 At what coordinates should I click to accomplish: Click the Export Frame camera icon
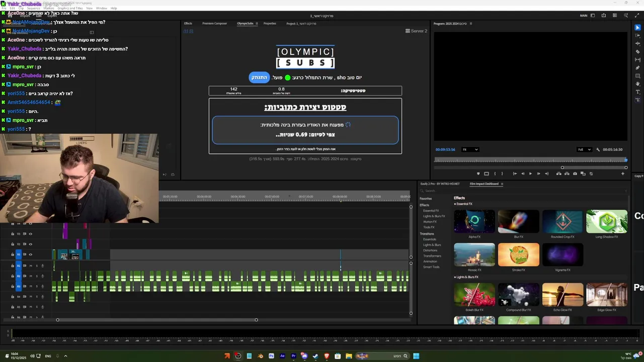click(x=575, y=173)
